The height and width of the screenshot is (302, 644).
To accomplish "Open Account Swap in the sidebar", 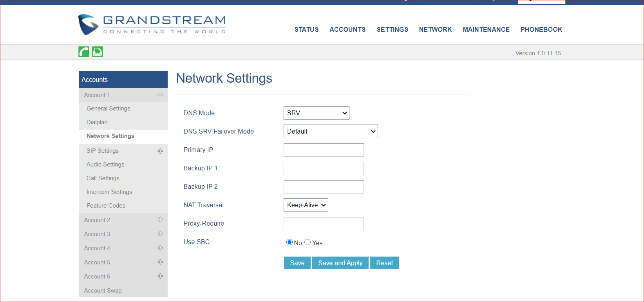I will [103, 291].
